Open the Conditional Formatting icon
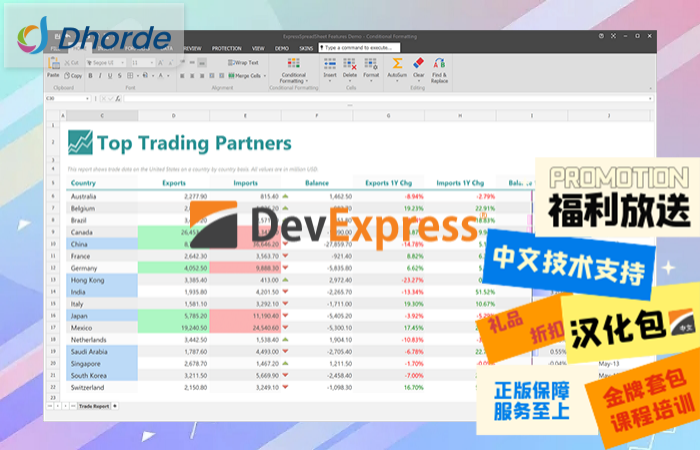The height and width of the screenshot is (450, 700). tap(293, 63)
